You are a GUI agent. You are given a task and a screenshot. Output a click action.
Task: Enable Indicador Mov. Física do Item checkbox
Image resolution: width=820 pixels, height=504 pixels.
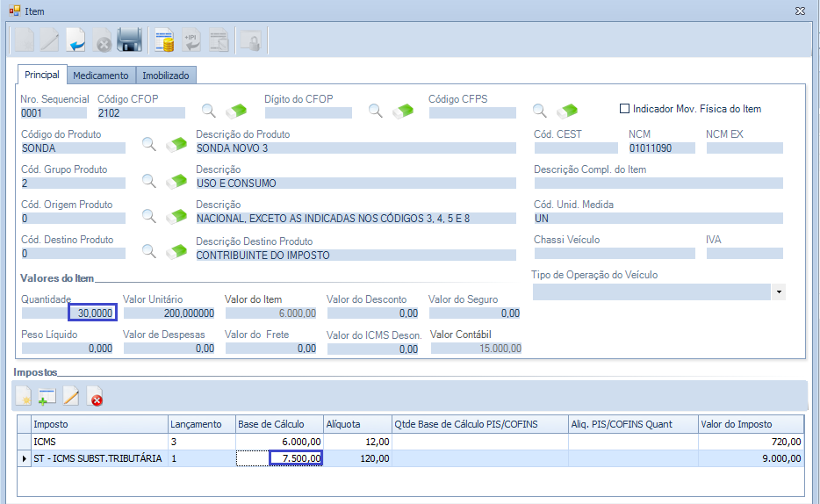625,109
